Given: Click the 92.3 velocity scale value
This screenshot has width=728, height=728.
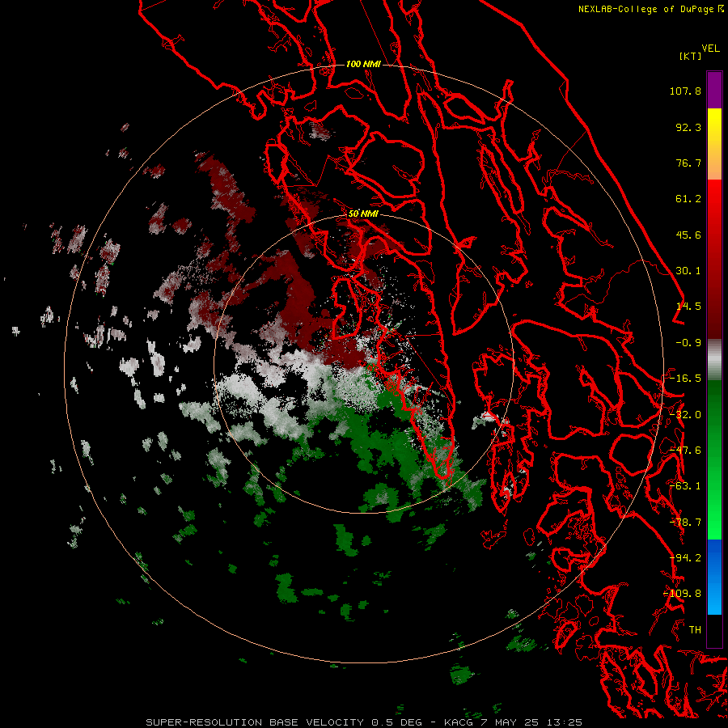Looking at the screenshot, I should coord(688,127).
